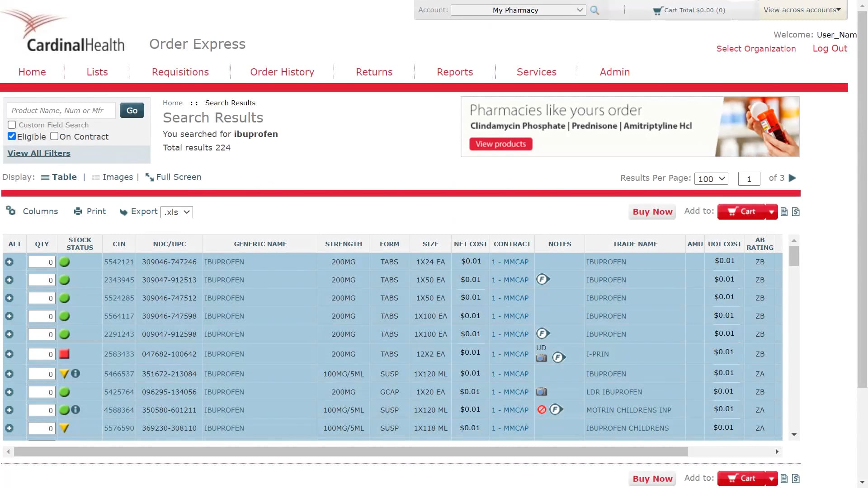
Task: Click the F notes icon on the 2343945 row
Action: point(543,279)
